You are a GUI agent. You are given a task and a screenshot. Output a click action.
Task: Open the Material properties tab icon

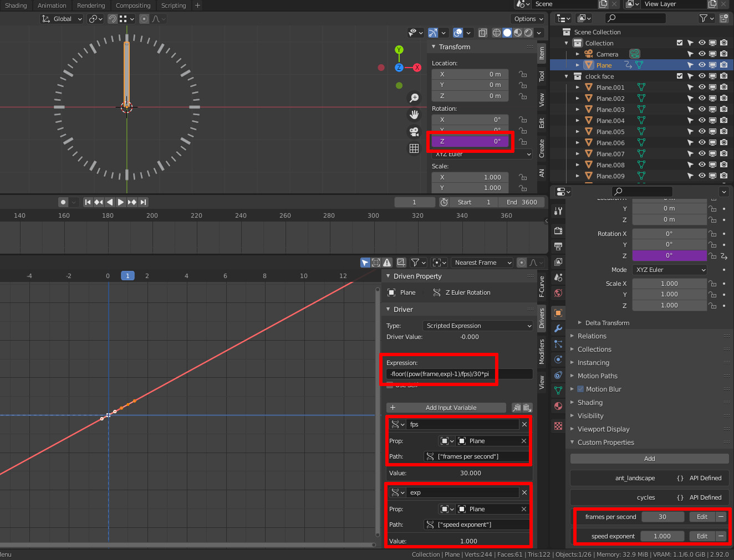pyautogui.click(x=558, y=406)
